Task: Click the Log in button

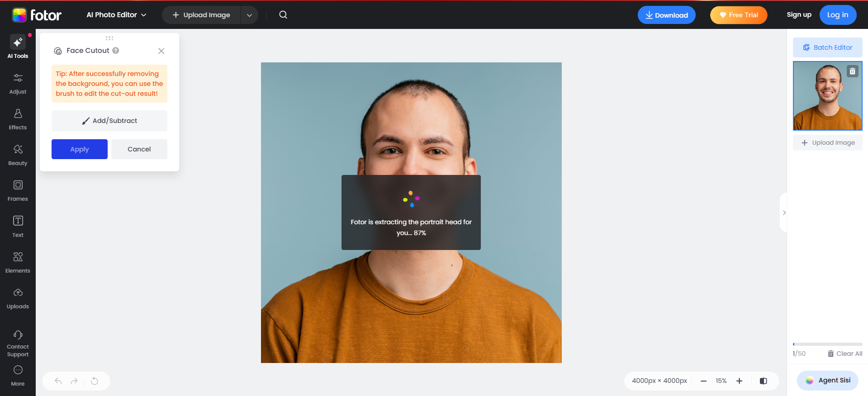Action: [838, 15]
